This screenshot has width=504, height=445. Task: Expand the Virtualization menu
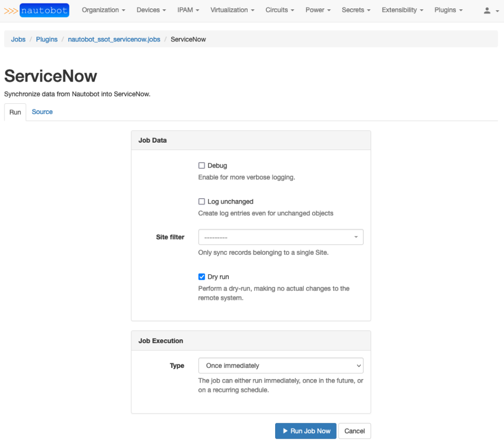click(x=232, y=10)
